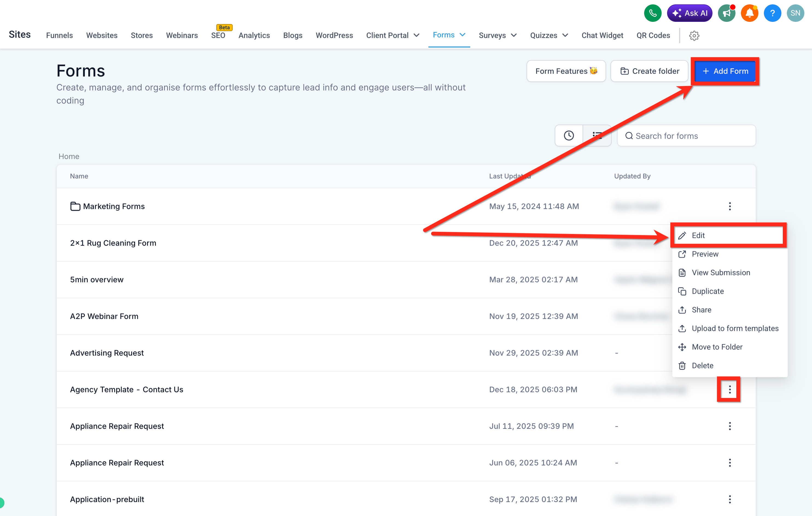Click the blue help question mark icon
The width and height of the screenshot is (812, 516).
pos(772,13)
